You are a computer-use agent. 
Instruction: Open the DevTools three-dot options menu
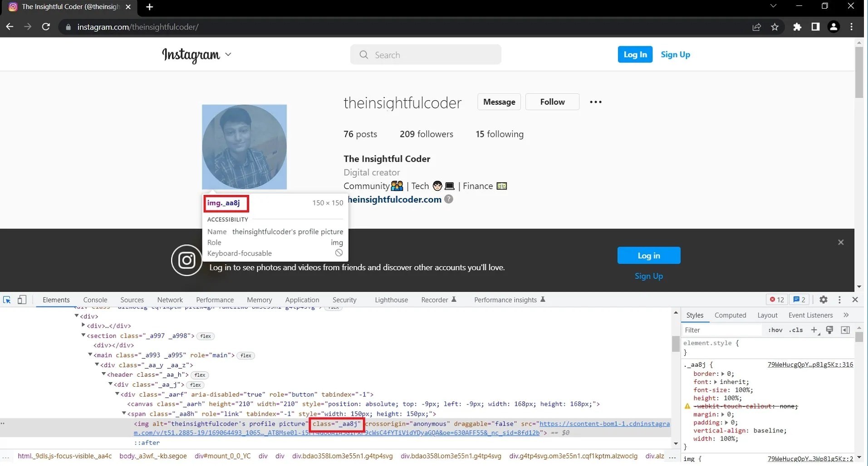[839, 300]
